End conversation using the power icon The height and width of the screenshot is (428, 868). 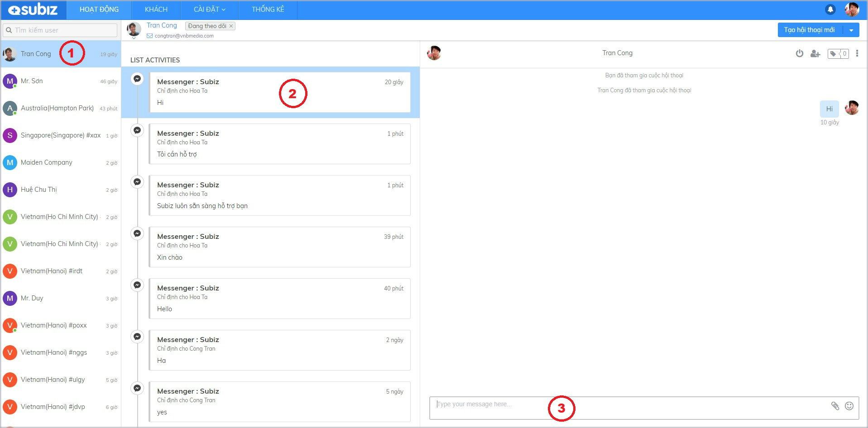point(800,53)
